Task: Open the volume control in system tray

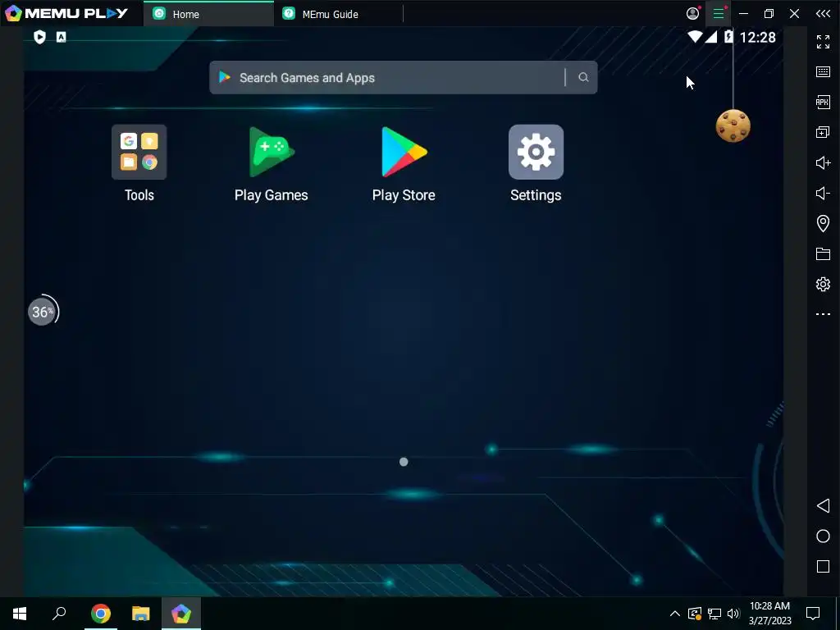Action: 733,614
